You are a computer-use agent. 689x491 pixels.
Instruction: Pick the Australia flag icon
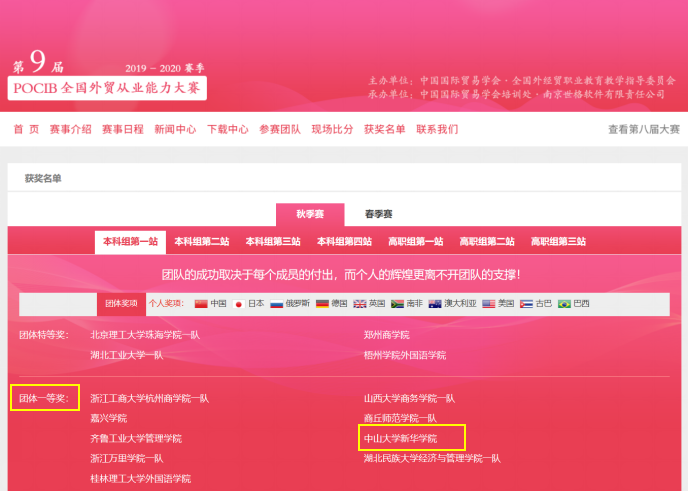435,304
